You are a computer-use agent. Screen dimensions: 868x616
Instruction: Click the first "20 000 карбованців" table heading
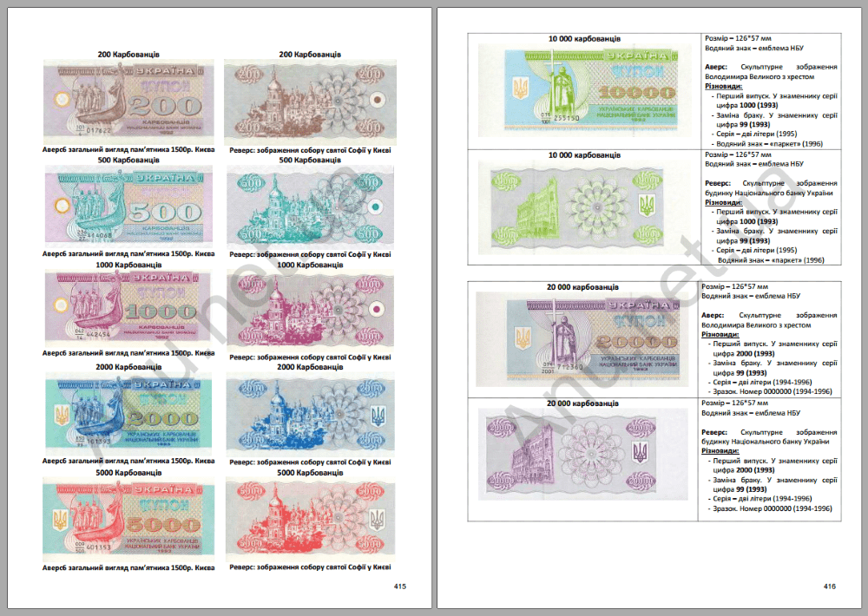coord(583,287)
